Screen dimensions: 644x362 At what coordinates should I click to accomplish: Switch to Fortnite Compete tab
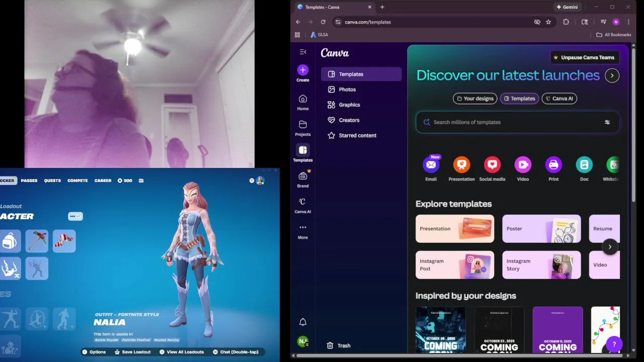point(77,180)
